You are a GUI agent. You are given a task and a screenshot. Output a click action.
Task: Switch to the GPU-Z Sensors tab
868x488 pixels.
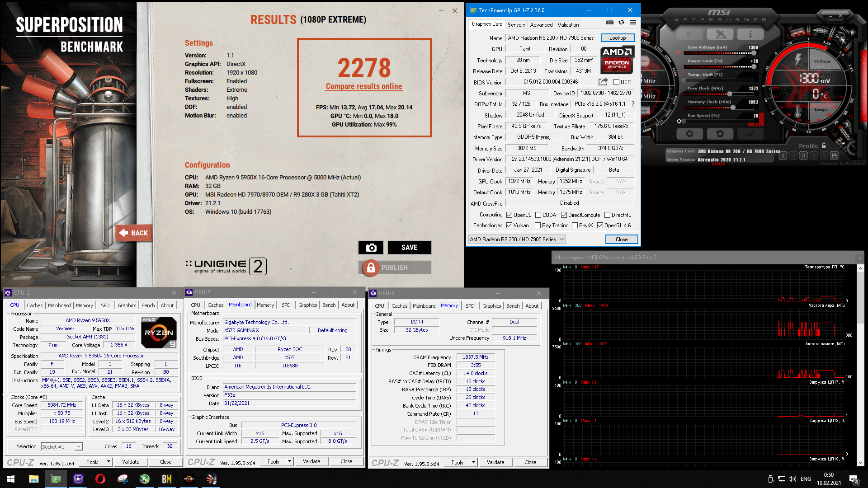point(516,25)
